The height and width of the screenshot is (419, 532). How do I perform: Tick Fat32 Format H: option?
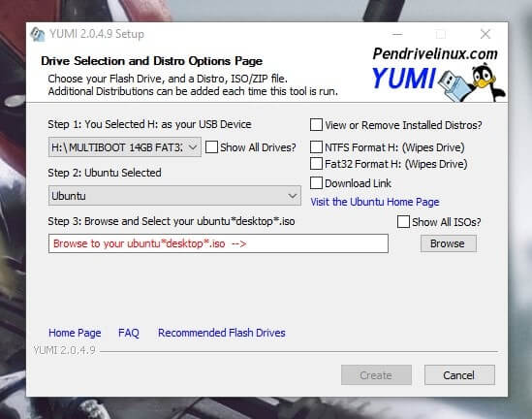[x=316, y=164]
